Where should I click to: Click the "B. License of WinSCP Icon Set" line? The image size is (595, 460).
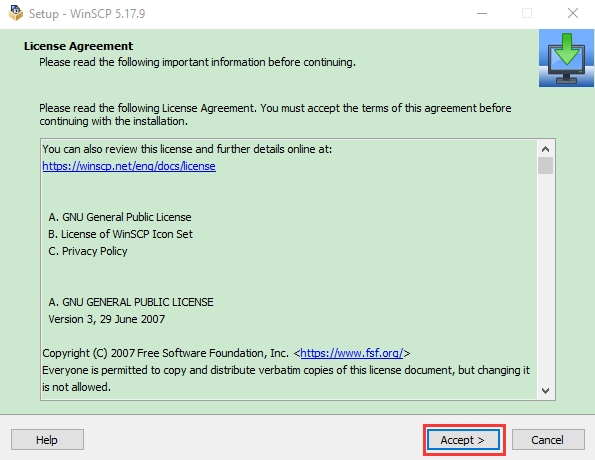pos(120,234)
